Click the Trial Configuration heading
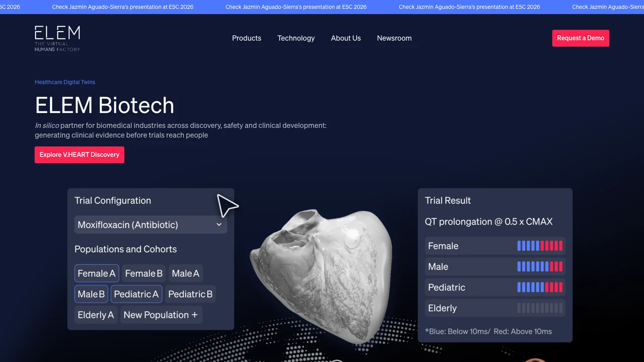The width and height of the screenshot is (644, 362). (x=113, y=201)
